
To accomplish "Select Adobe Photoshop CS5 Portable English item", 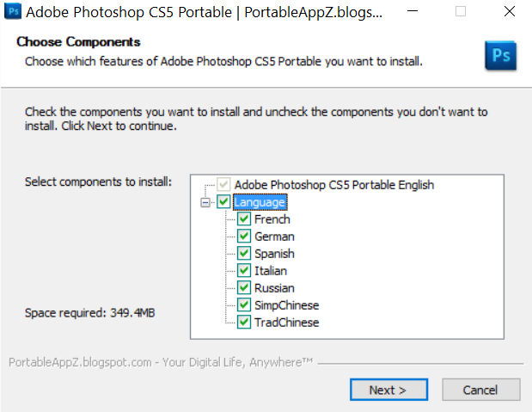I will tap(333, 185).
